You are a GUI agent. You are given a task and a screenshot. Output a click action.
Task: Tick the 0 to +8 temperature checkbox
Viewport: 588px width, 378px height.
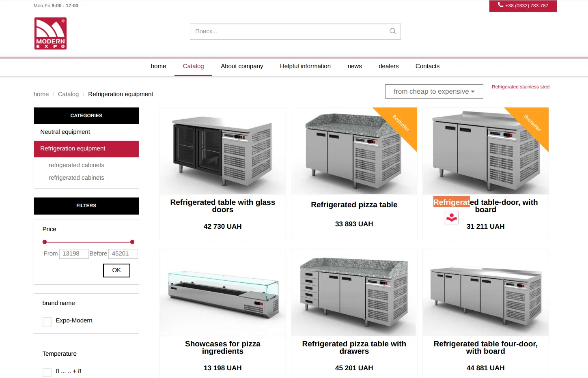coord(47,372)
